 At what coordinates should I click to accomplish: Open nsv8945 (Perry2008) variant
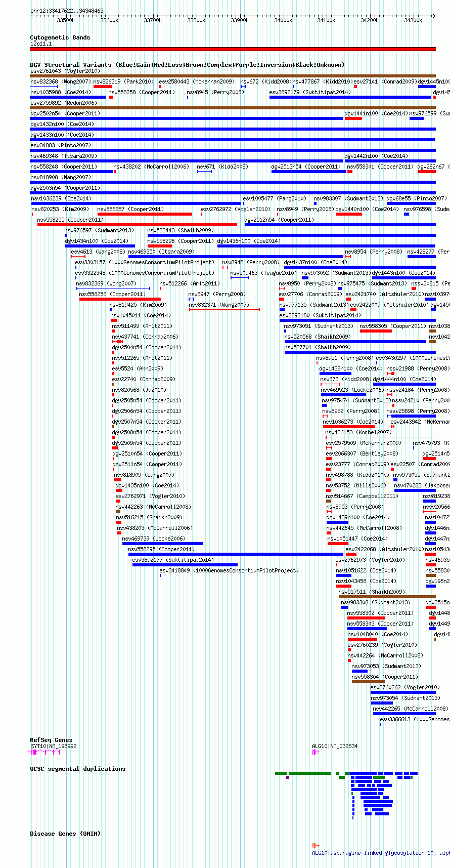click(215, 92)
